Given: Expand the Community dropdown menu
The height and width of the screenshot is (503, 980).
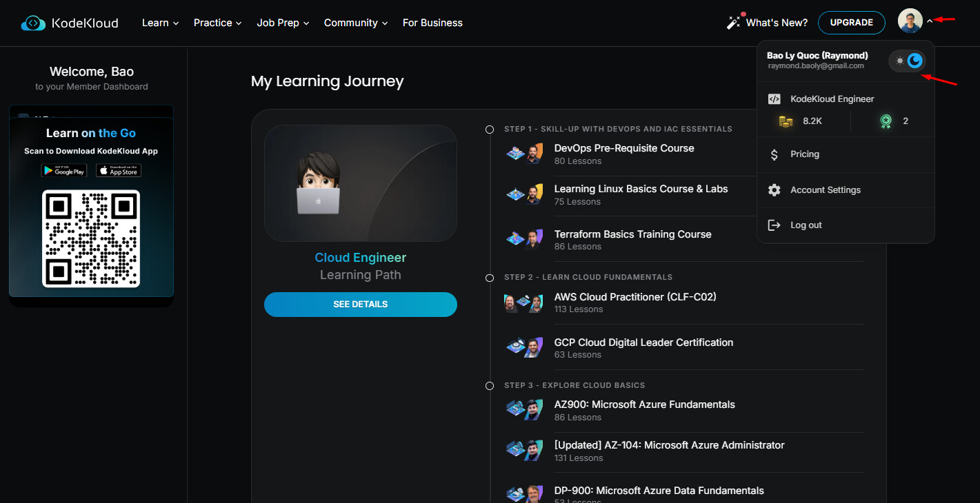Looking at the screenshot, I should click(356, 23).
